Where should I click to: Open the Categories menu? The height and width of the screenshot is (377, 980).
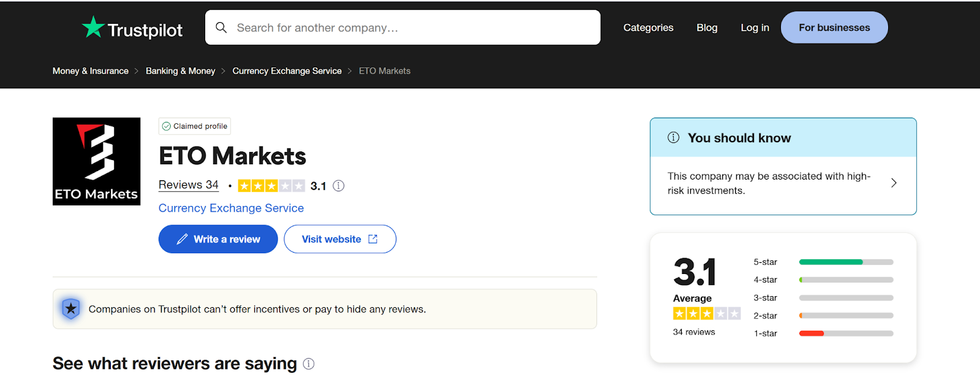point(648,28)
